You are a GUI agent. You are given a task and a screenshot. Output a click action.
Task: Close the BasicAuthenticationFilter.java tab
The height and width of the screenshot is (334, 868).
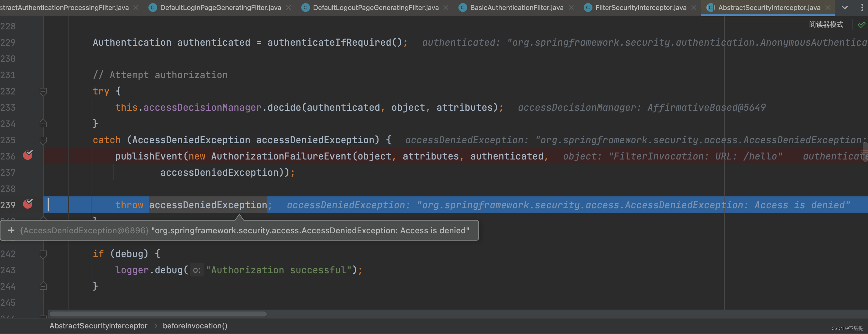571,8
